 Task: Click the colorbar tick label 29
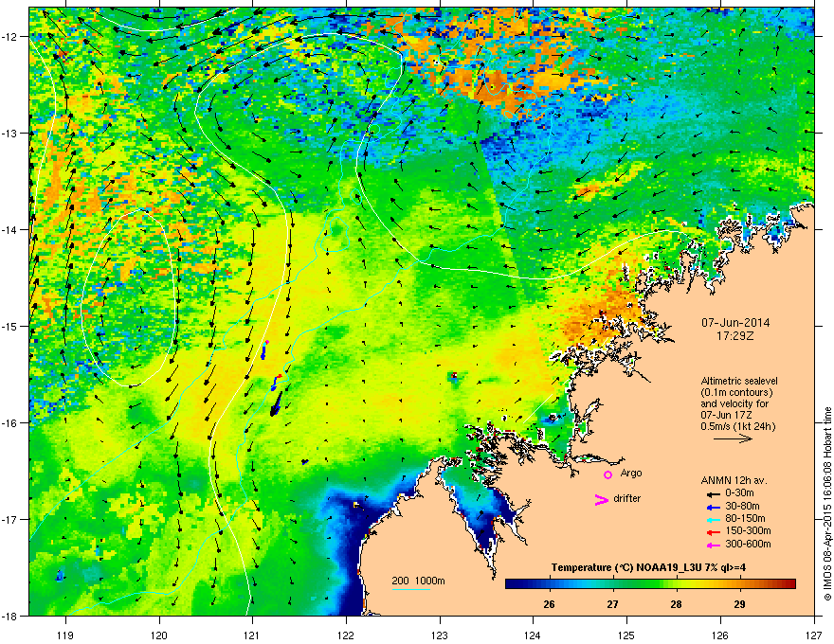739,604
